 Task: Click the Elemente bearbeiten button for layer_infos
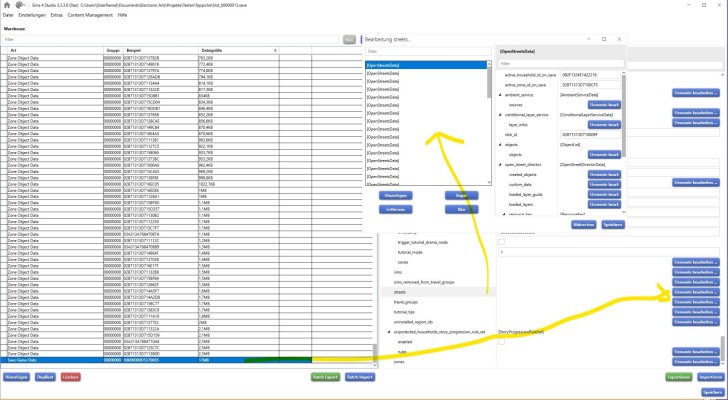[x=604, y=125]
